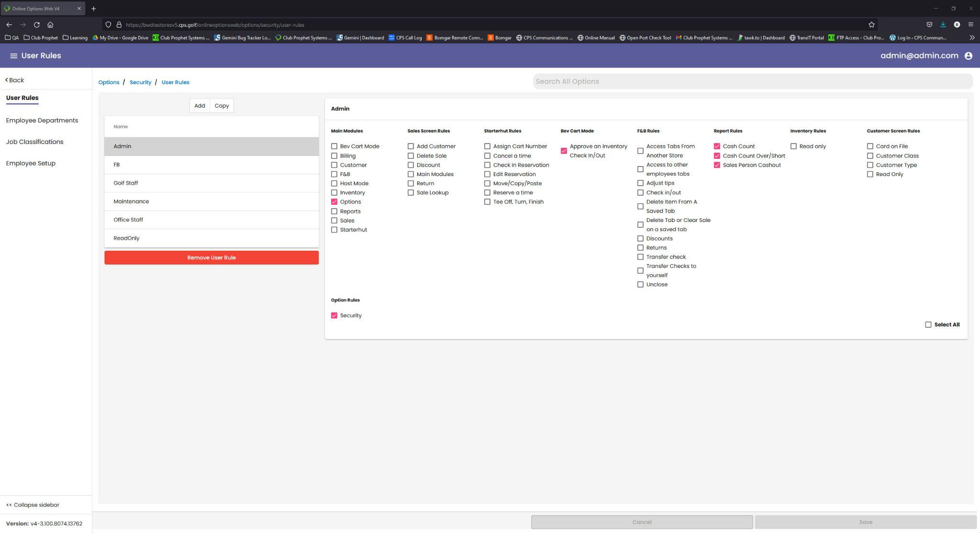Open the Employee Departments section
The width and height of the screenshot is (980, 533).
pyautogui.click(x=42, y=121)
